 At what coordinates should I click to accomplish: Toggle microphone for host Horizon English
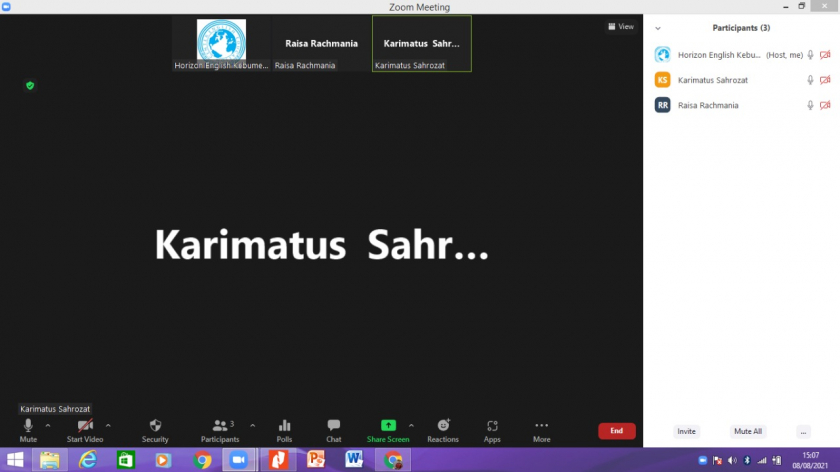pos(811,55)
